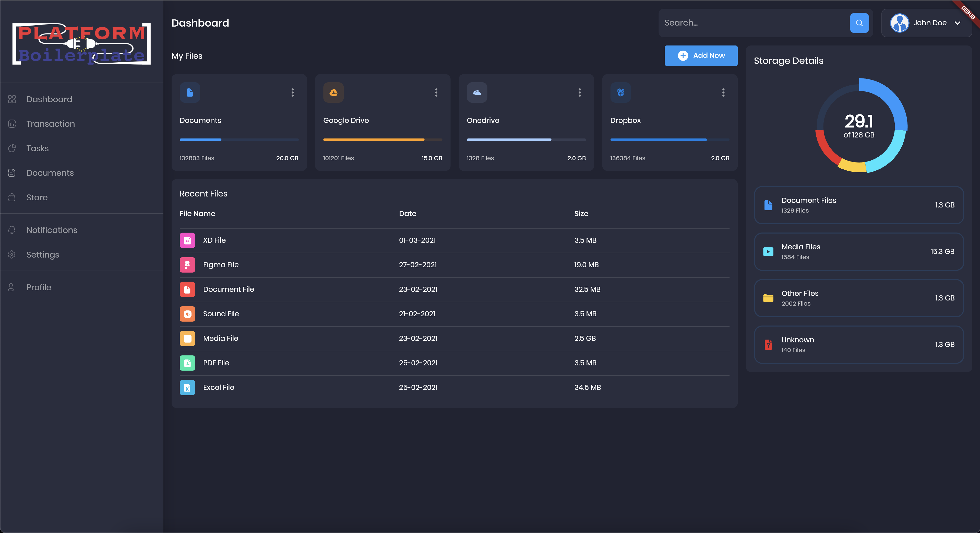The image size is (980, 533).
Task: Open the Dropbox card kebab menu
Action: (x=723, y=92)
